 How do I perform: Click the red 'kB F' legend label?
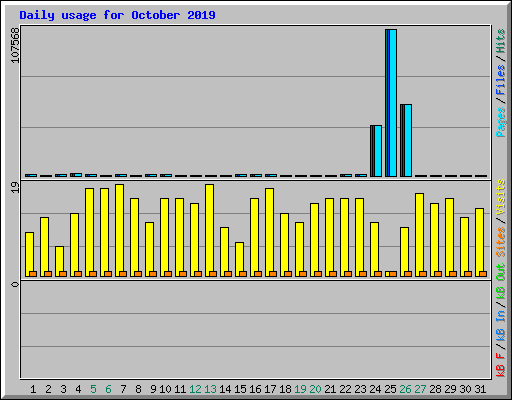[501, 365]
